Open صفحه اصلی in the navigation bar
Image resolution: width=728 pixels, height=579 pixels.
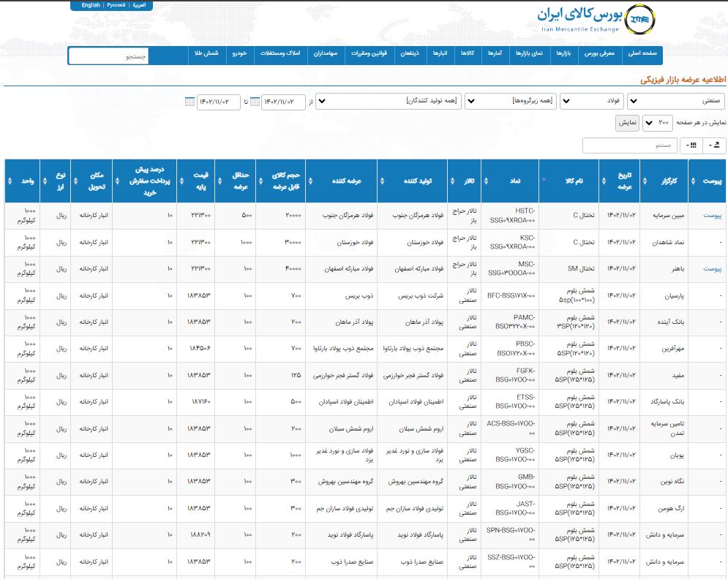(642, 53)
